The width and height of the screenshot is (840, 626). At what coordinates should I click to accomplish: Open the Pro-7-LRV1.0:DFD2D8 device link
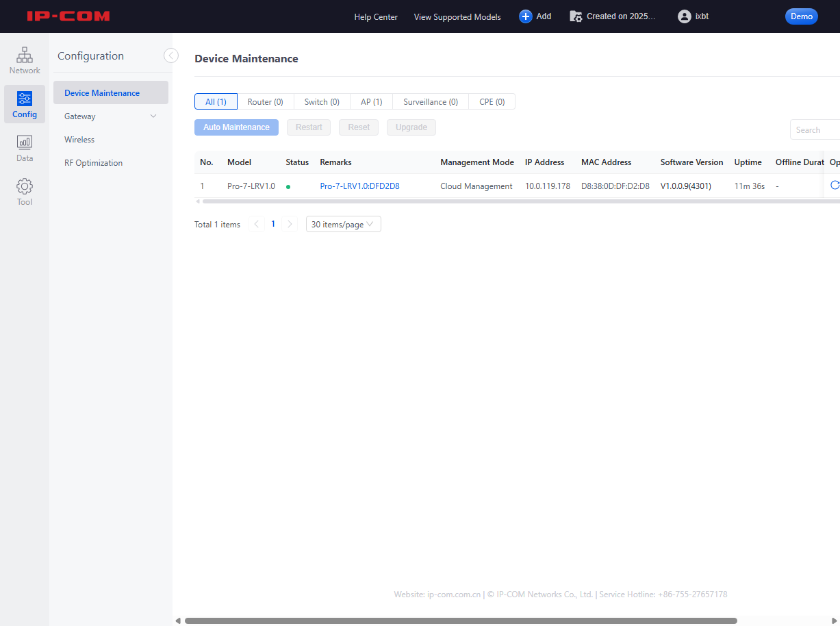tap(359, 186)
